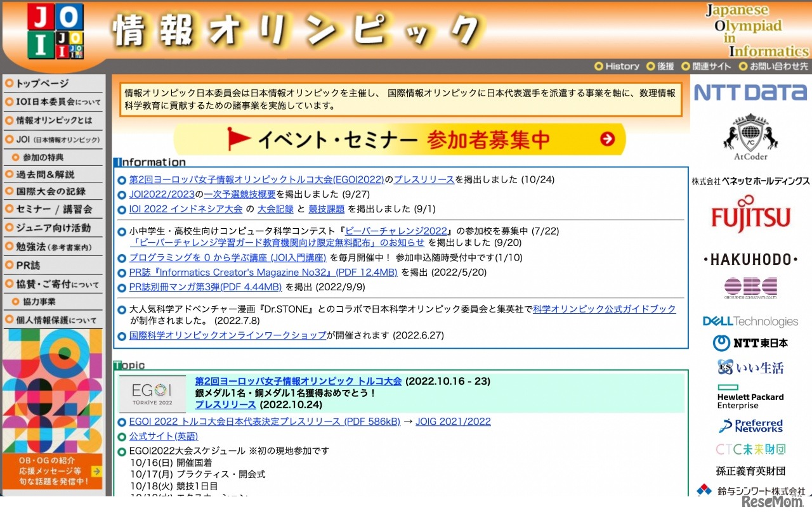This screenshot has height=516, width=812.
Task: Open 過去問&解説 in the sidebar
Action: coord(53,174)
